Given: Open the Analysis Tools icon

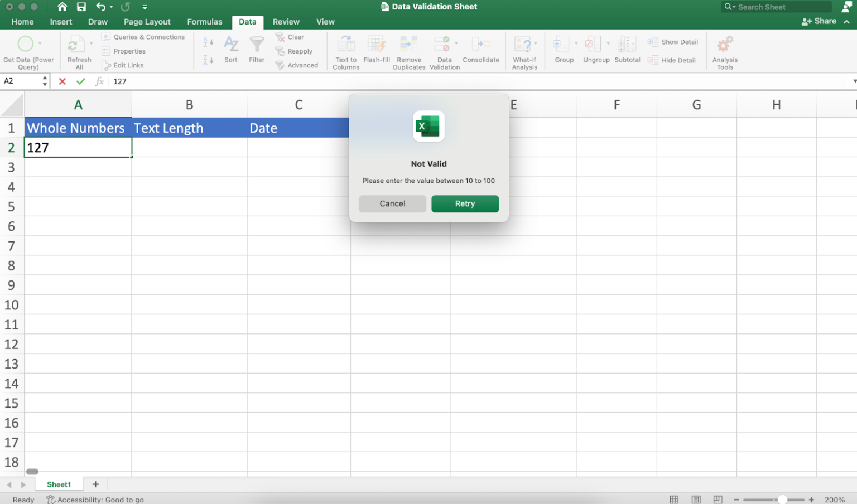Looking at the screenshot, I should click(x=724, y=52).
